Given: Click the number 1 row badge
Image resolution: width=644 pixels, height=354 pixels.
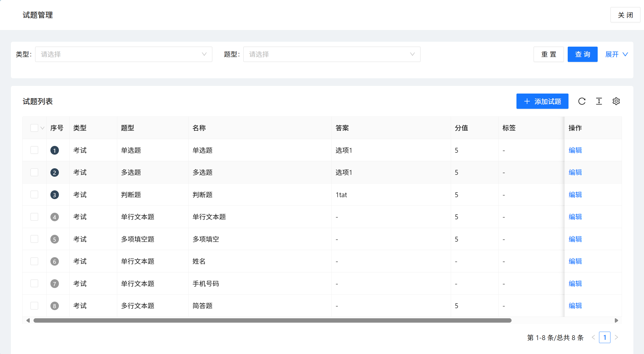Looking at the screenshot, I should pyautogui.click(x=55, y=150).
